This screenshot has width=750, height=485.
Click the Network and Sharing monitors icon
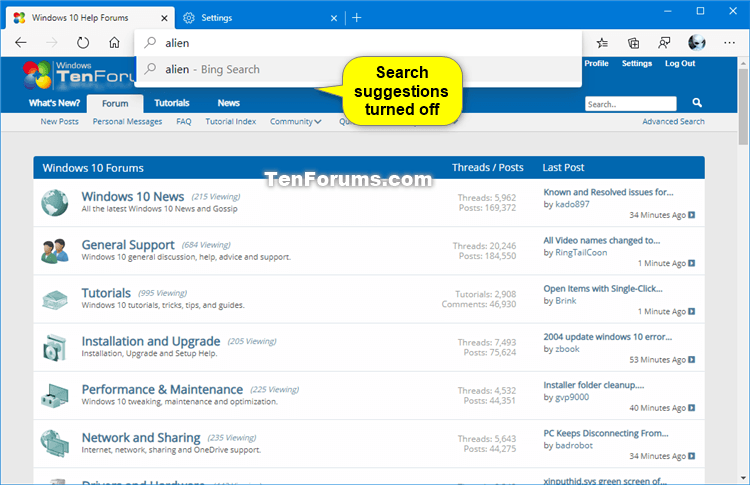(x=55, y=443)
